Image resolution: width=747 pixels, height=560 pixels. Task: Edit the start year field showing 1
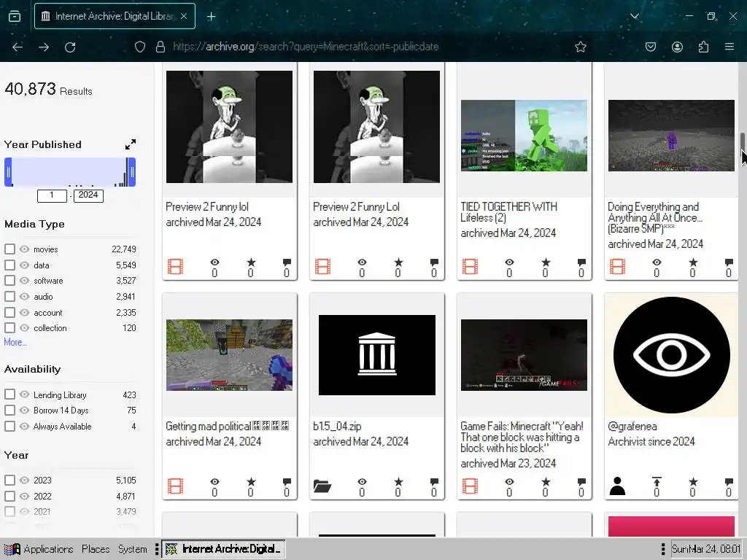tap(52, 195)
